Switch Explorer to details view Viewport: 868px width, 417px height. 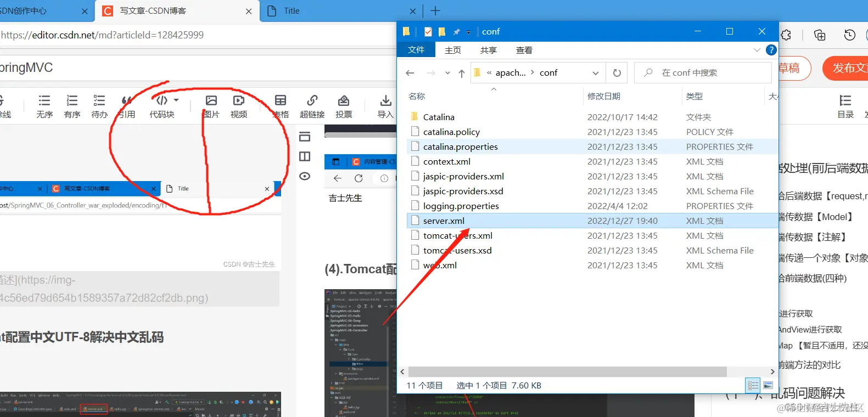753,386
